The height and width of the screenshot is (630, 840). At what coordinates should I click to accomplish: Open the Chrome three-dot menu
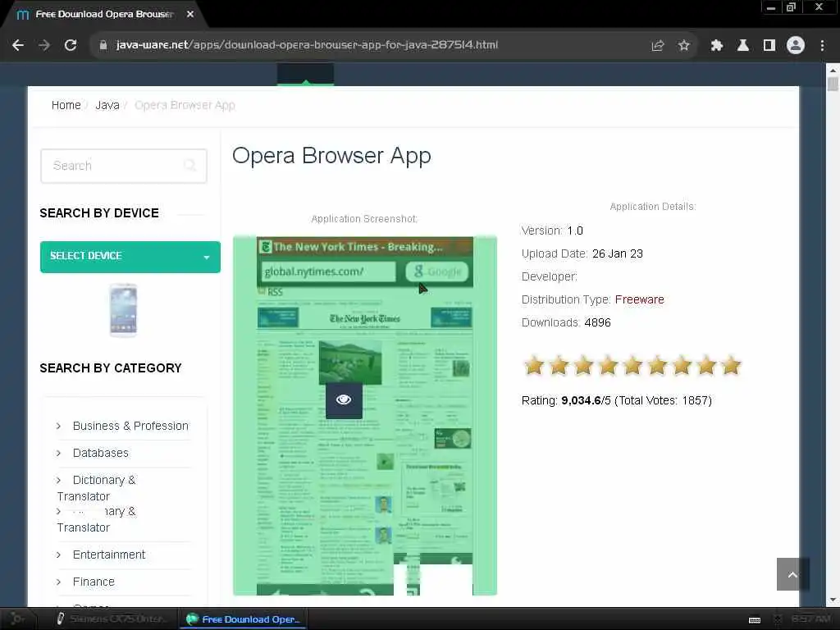coord(822,46)
